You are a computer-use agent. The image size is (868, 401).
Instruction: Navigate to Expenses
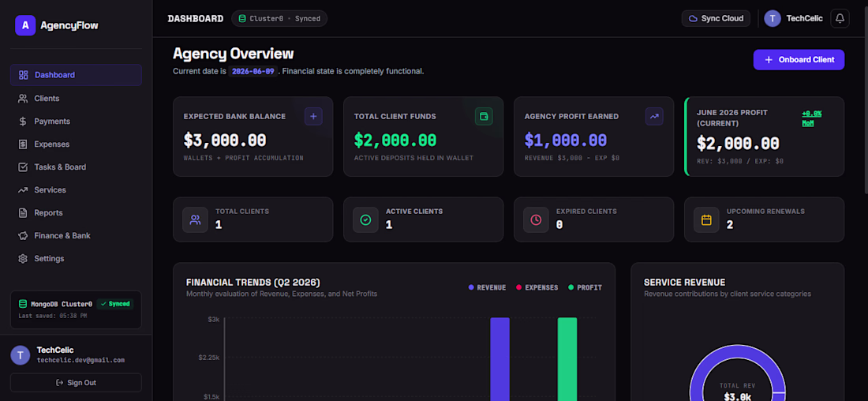[76, 144]
